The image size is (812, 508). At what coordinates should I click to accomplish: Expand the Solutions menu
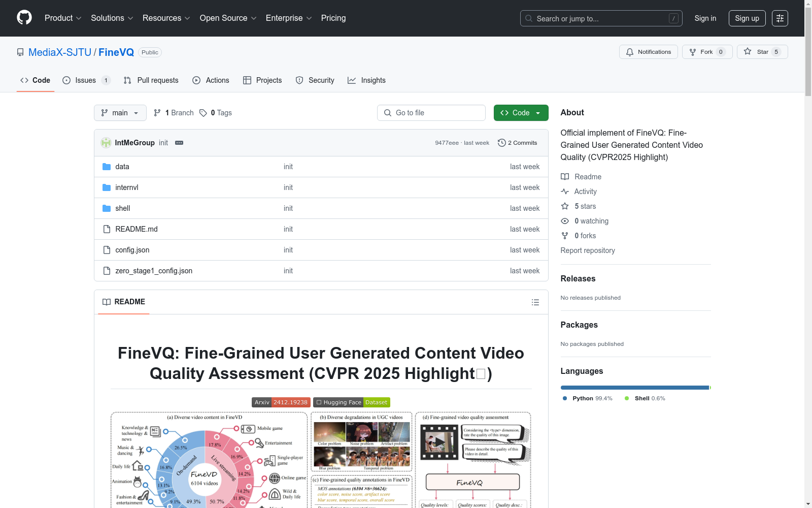[x=112, y=18]
